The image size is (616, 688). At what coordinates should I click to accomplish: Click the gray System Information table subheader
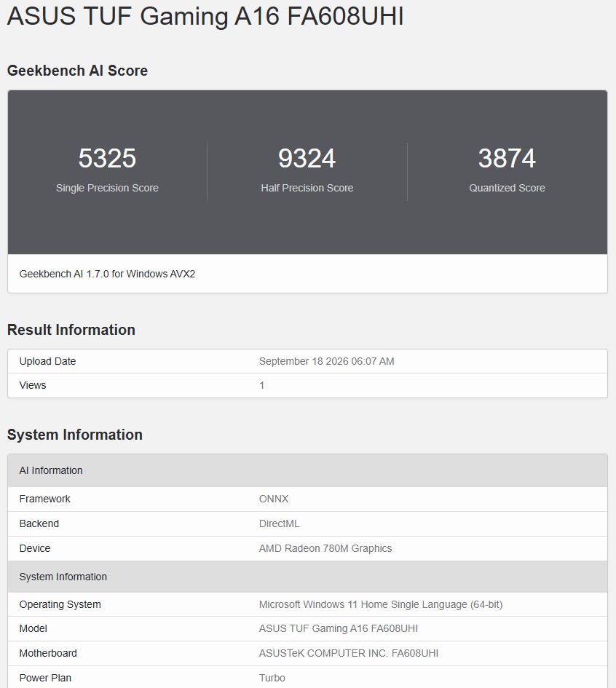[307, 577]
